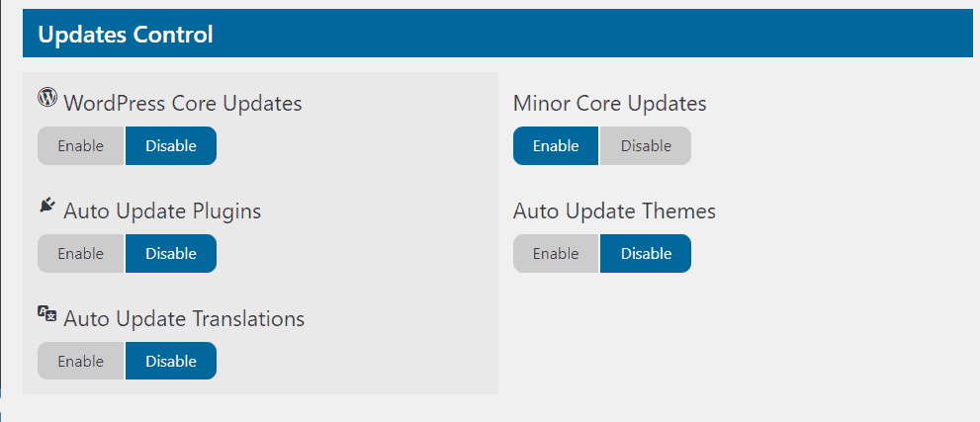980x422 pixels.
Task: Enable Auto Update Translations
Action: (81, 362)
